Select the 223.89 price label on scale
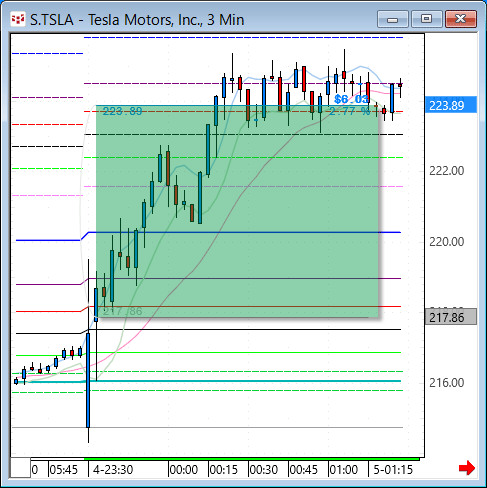 coord(451,105)
